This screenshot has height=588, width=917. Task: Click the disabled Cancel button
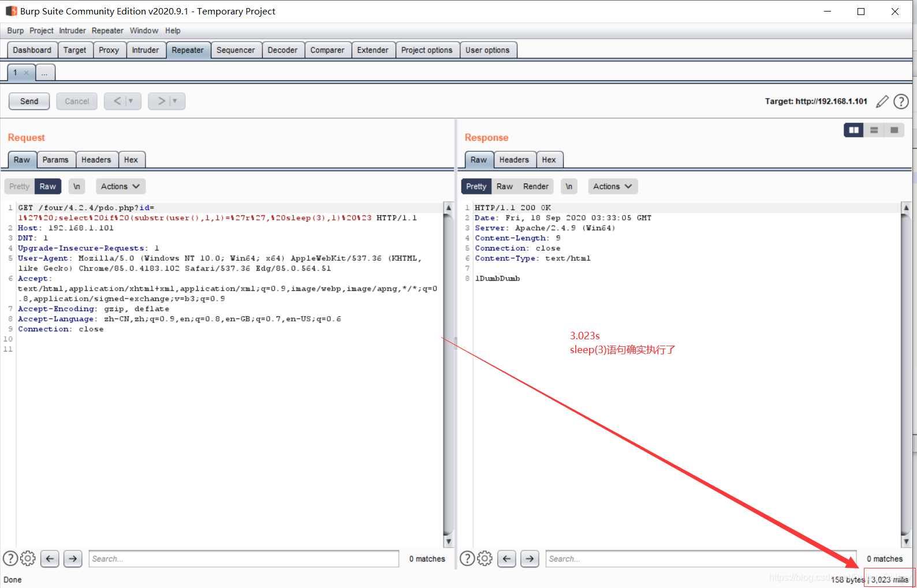point(77,101)
